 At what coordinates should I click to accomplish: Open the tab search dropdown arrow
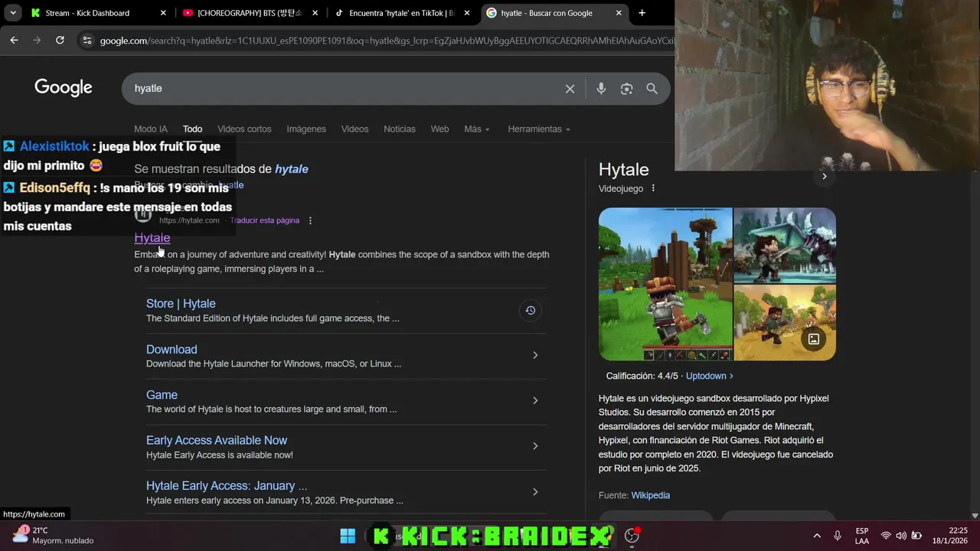click(x=13, y=13)
